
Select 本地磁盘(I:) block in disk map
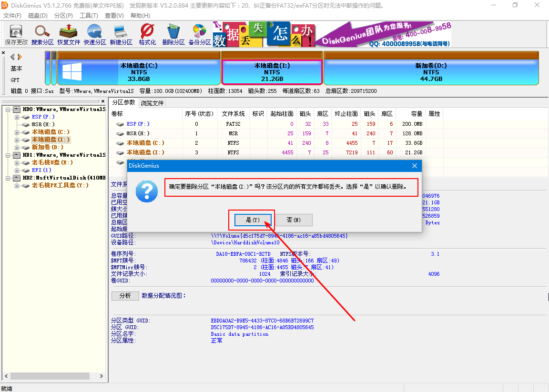272,68
